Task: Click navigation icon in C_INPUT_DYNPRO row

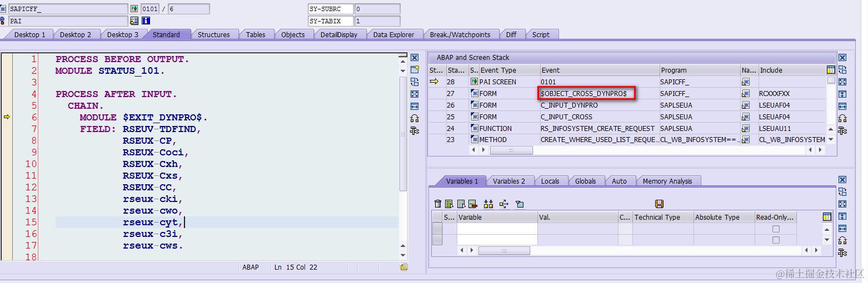Action: pyautogui.click(x=745, y=105)
